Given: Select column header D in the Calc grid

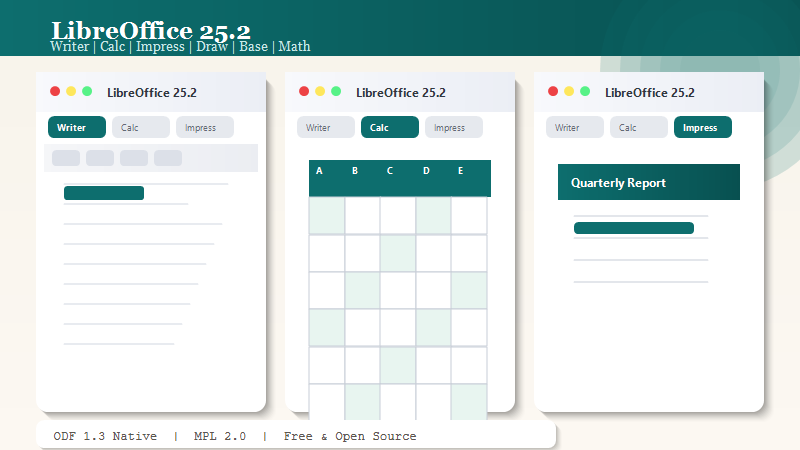Looking at the screenshot, I should [x=426, y=171].
